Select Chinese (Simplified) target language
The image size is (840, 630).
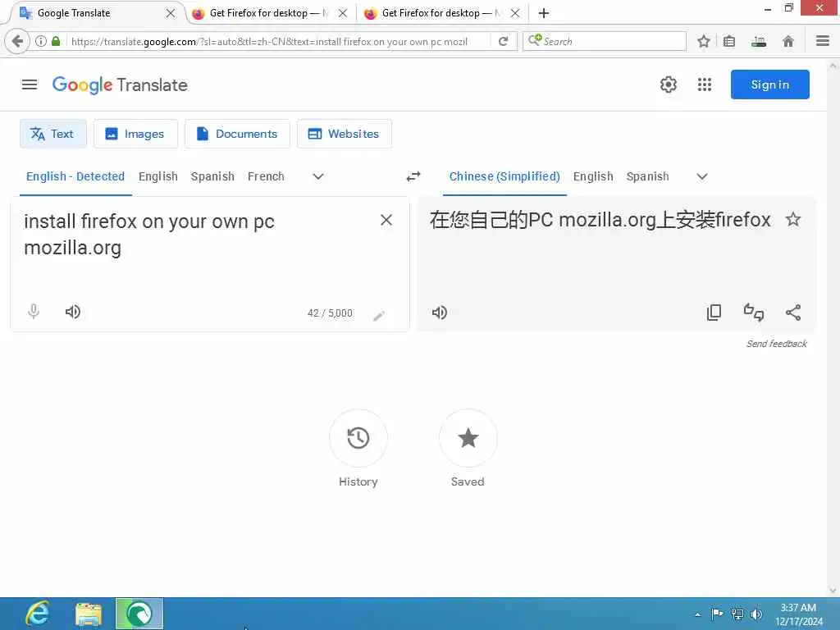[x=504, y=176]
